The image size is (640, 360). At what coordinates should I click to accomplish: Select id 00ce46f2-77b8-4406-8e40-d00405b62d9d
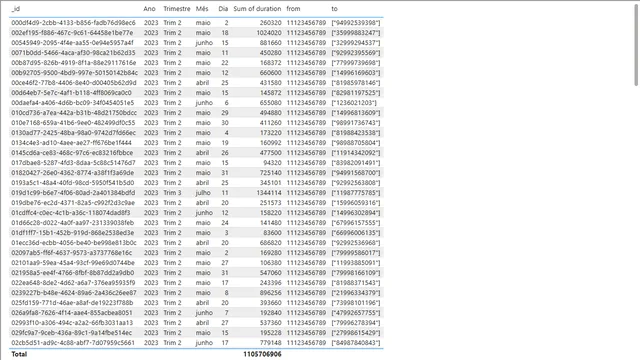[74, 83]
